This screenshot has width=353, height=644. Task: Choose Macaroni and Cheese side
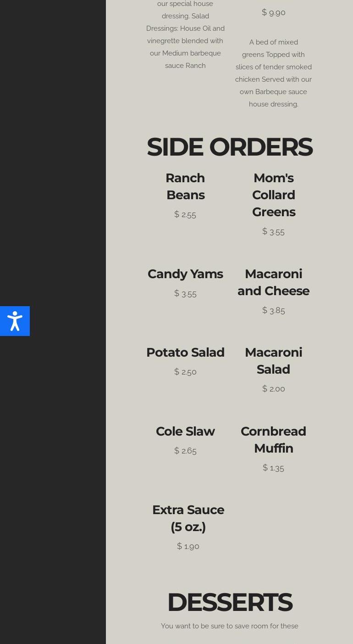273,282
